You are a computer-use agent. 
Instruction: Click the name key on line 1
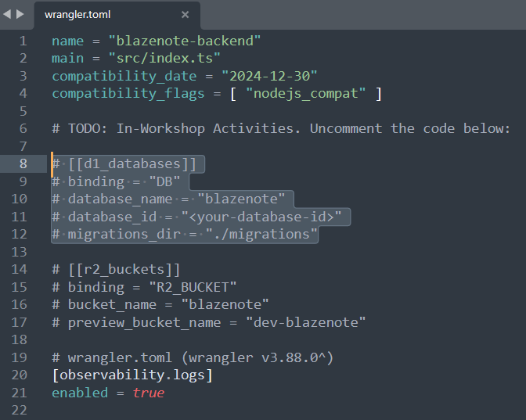[68, 41]
